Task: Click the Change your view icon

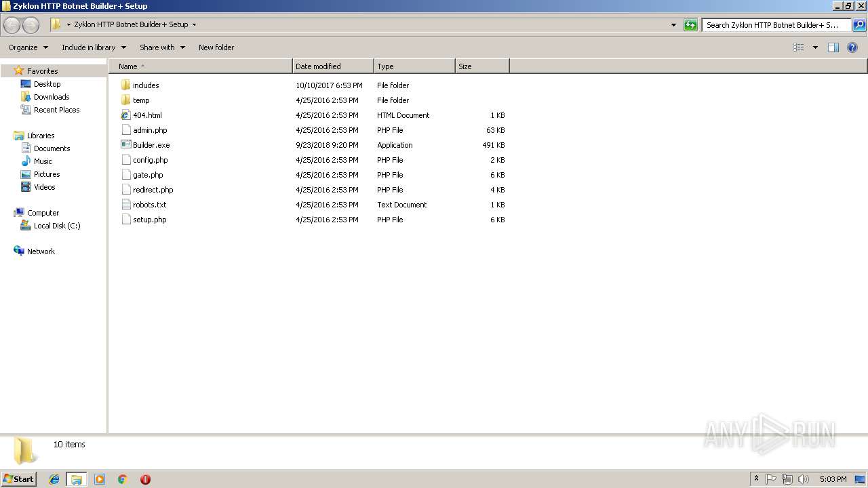Action: (x=799, y=47)
